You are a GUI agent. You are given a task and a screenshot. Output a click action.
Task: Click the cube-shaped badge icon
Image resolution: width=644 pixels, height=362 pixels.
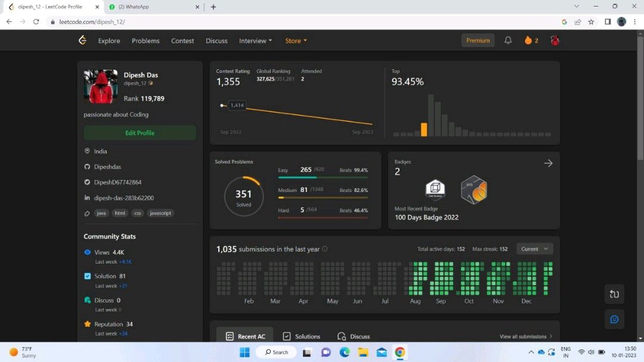435,190
